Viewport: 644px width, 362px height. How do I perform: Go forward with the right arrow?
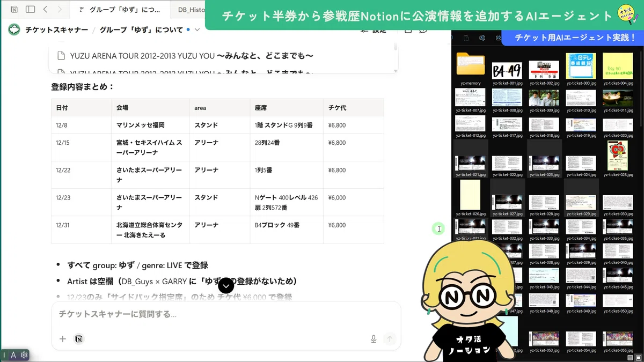pyautogui.click(x=60, y=9)
